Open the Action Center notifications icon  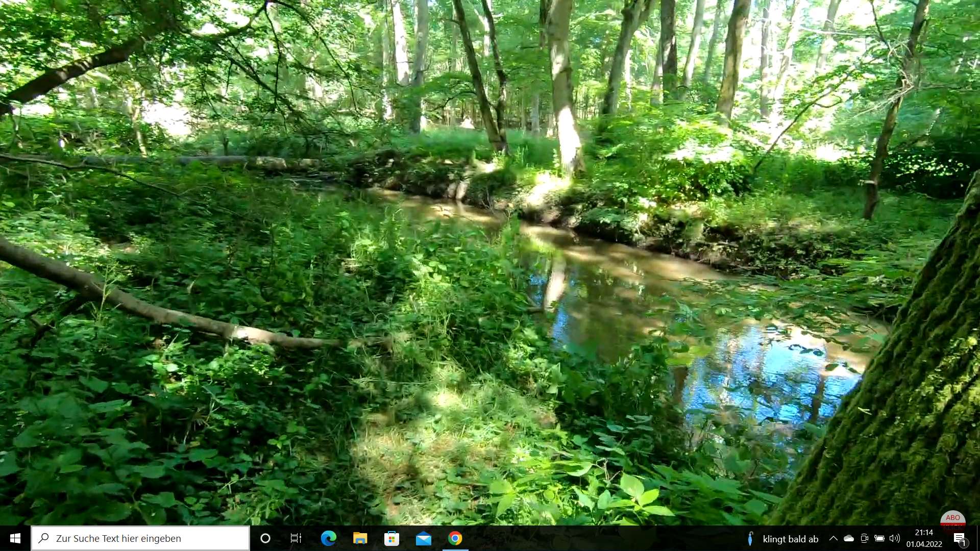959,538
